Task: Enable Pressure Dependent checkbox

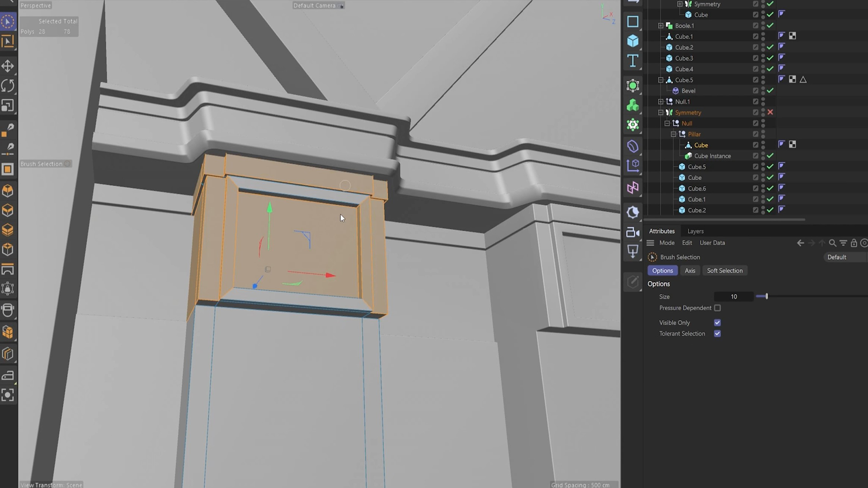Action: tap(717, 308)
